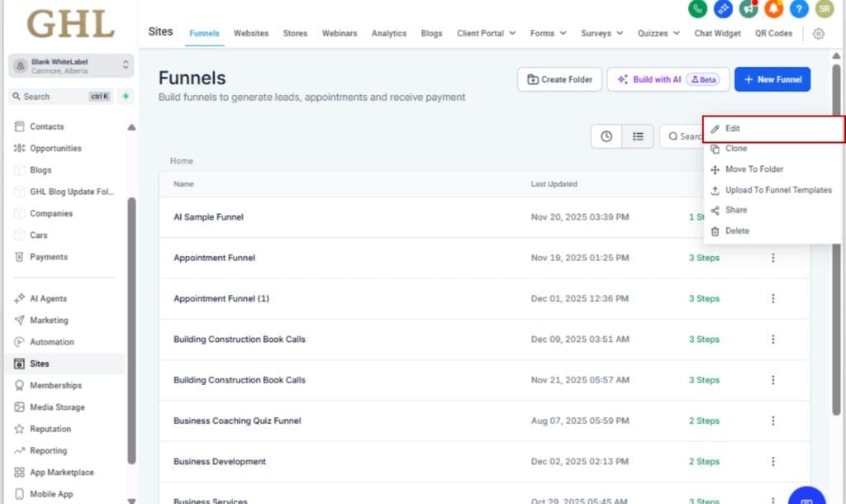Click the SR user avatar

823,8
